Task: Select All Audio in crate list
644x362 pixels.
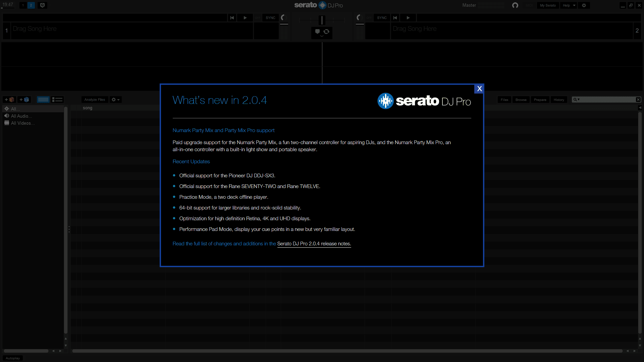Action: [21, 116]
